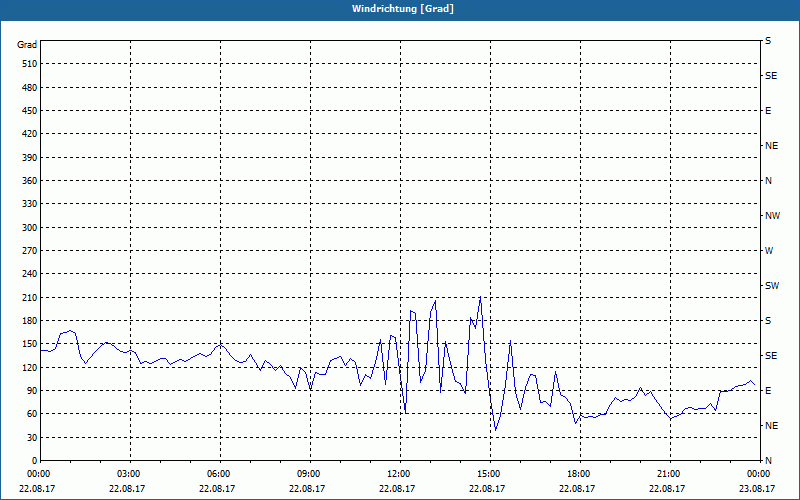Click the 120 y-axis value

[x=30, y=367]
